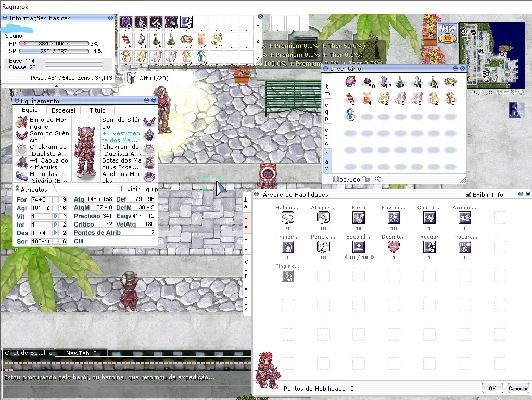
Task: Increase the Vit attribute arrow
Action: (56, 216)
